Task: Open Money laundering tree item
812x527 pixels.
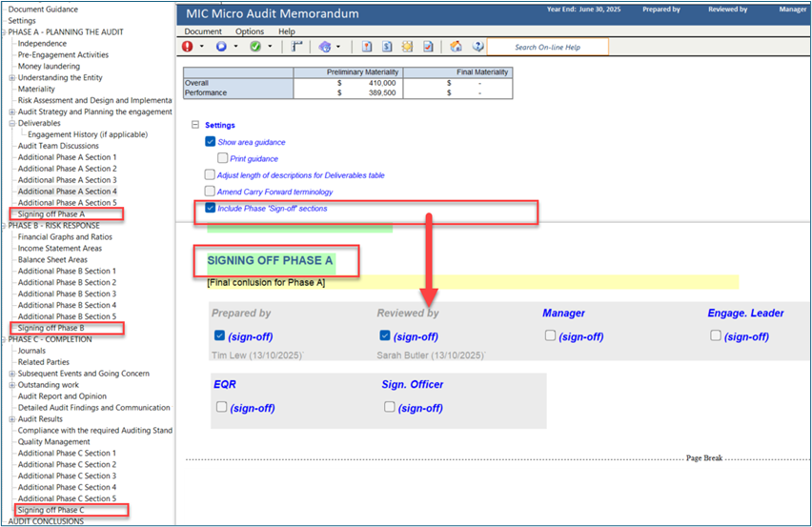Action: (49, 67)
